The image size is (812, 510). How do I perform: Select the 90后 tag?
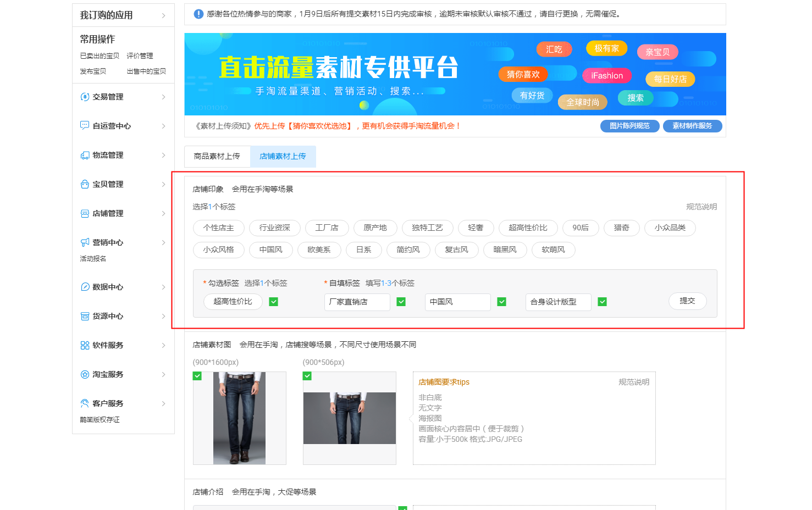click(581, 228)
